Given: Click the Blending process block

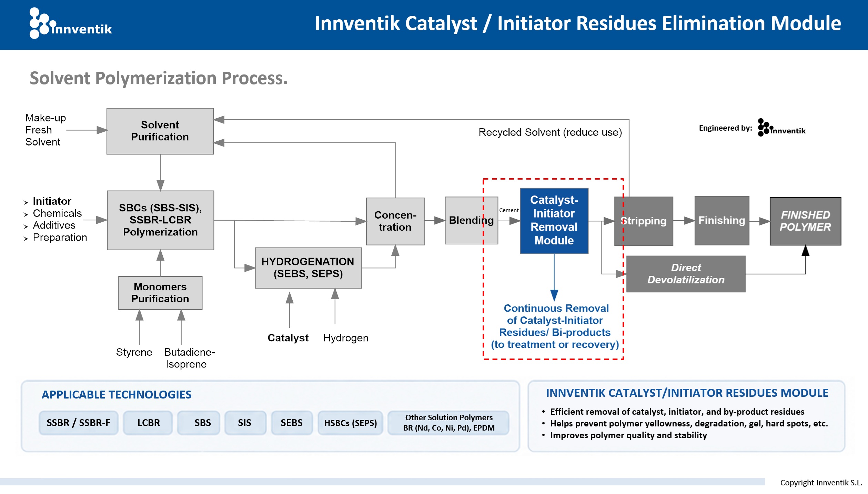Looking at the screenshot, I should coord(471,220).
